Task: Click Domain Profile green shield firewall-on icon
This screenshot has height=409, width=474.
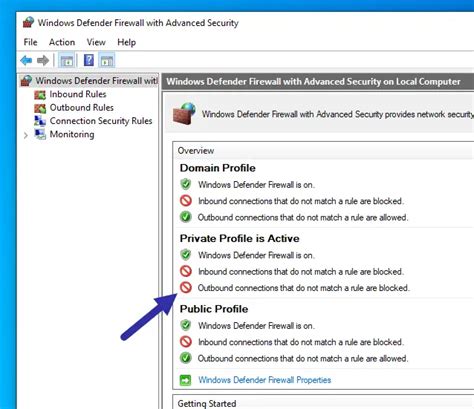Action: point(186,184)
